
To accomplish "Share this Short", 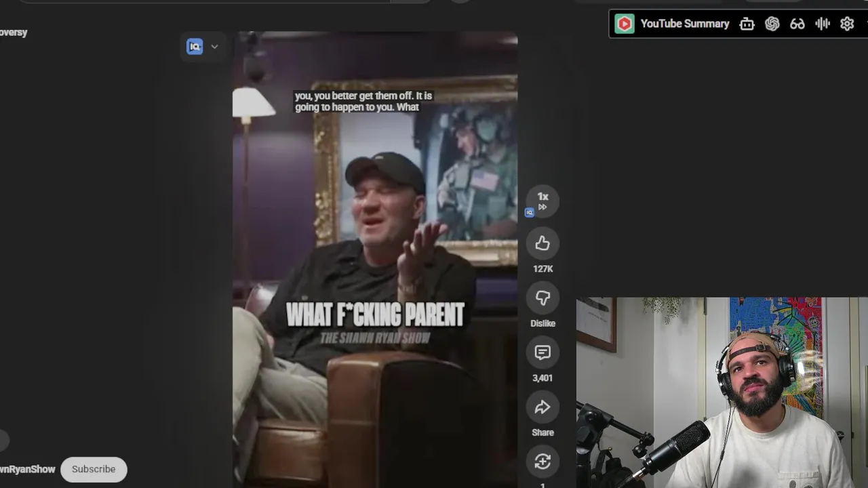I will point(542,407).
